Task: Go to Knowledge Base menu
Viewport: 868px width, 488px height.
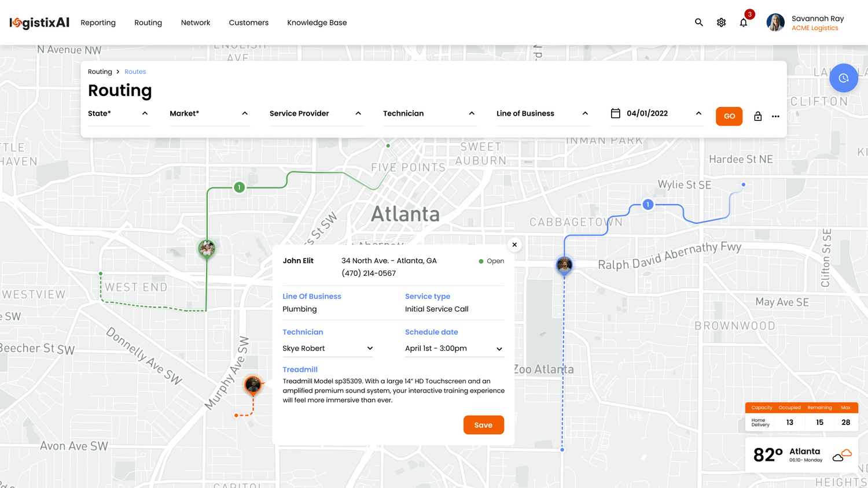Action: coord(317,23)
